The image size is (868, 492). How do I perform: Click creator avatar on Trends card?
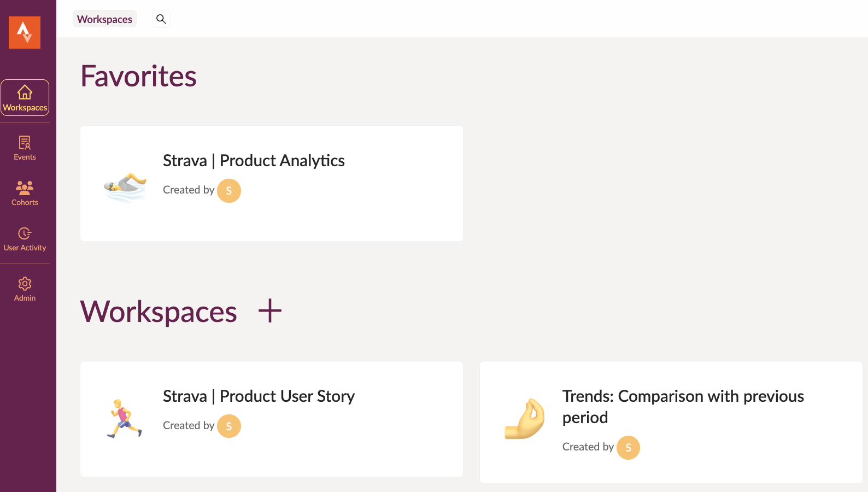point(629,448)
